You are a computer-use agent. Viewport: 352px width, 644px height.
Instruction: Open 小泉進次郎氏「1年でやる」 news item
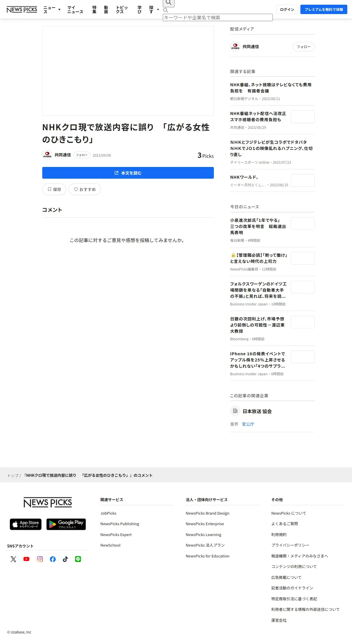[x=258, y=226]
